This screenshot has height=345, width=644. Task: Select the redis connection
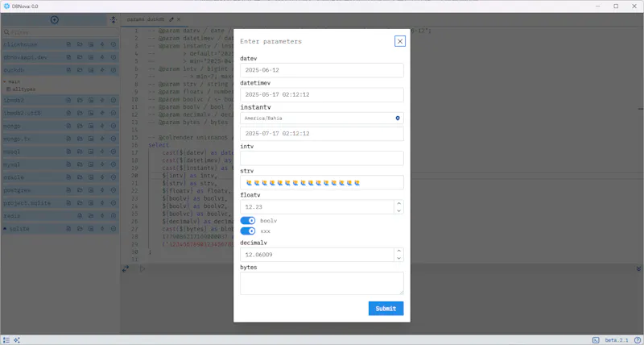(x=11, y=216)
